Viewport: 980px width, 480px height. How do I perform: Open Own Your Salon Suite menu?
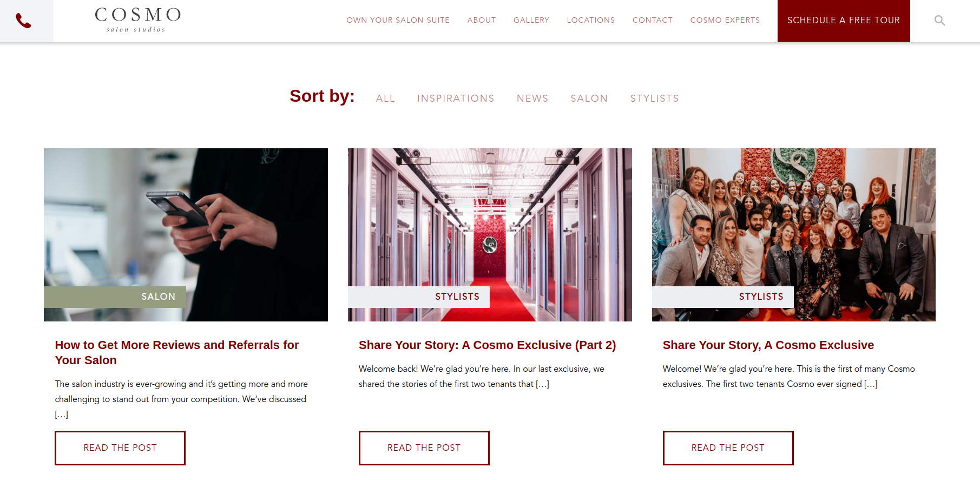pos(398,20)
